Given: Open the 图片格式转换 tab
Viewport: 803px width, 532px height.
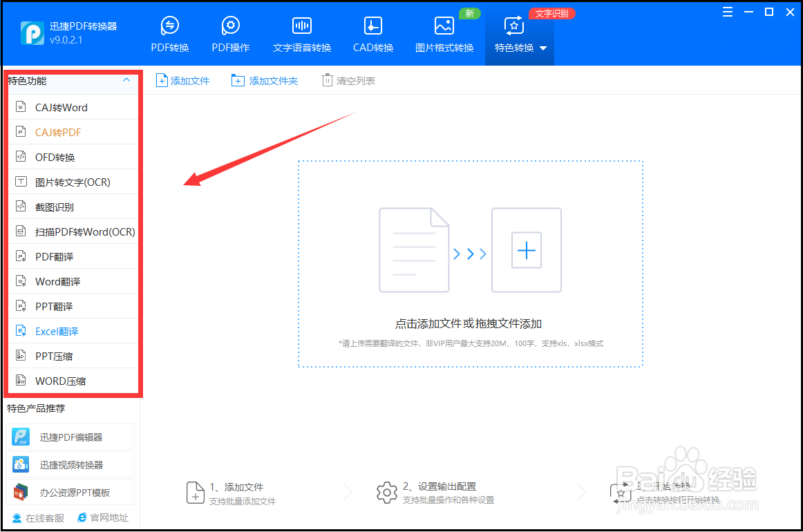Looking at the screenshot, I should coord(444,35).
